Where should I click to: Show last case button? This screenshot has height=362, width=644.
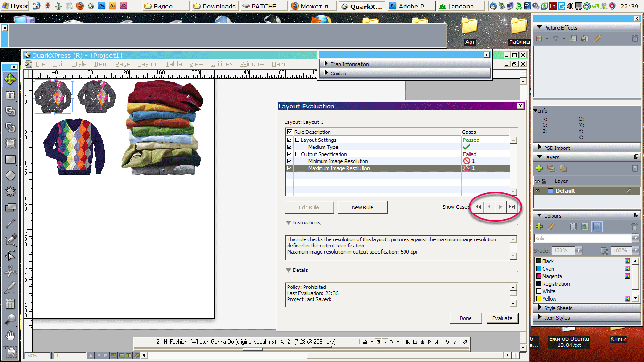click(512, 206)
